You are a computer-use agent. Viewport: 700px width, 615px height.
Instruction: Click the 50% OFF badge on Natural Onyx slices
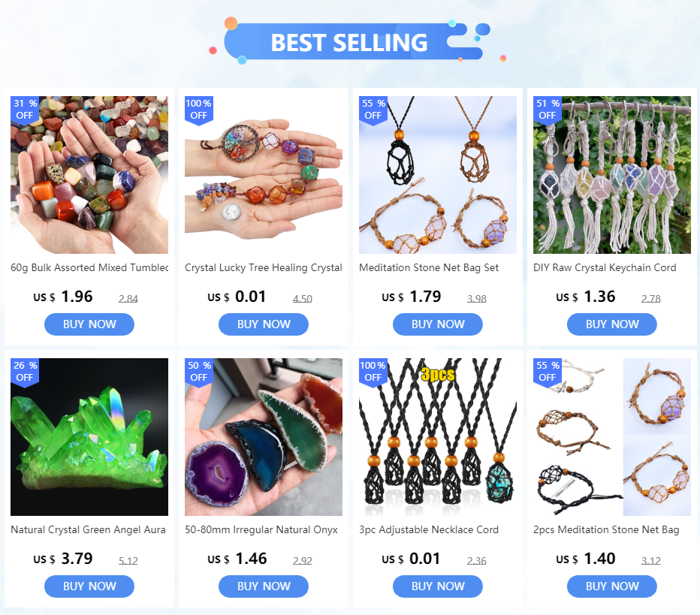tap(199, 372)
